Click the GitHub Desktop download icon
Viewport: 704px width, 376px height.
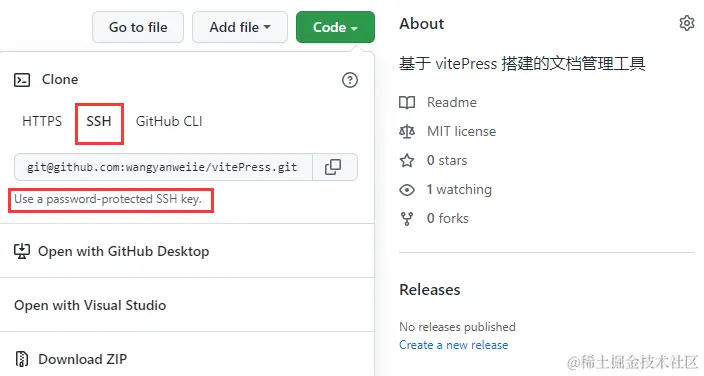22,252
